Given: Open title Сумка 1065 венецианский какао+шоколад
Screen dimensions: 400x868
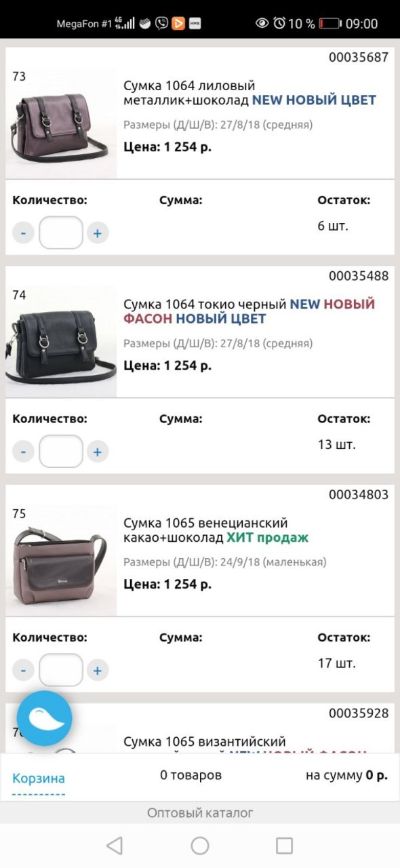Looking at the screenshot, I should (216, 530).
